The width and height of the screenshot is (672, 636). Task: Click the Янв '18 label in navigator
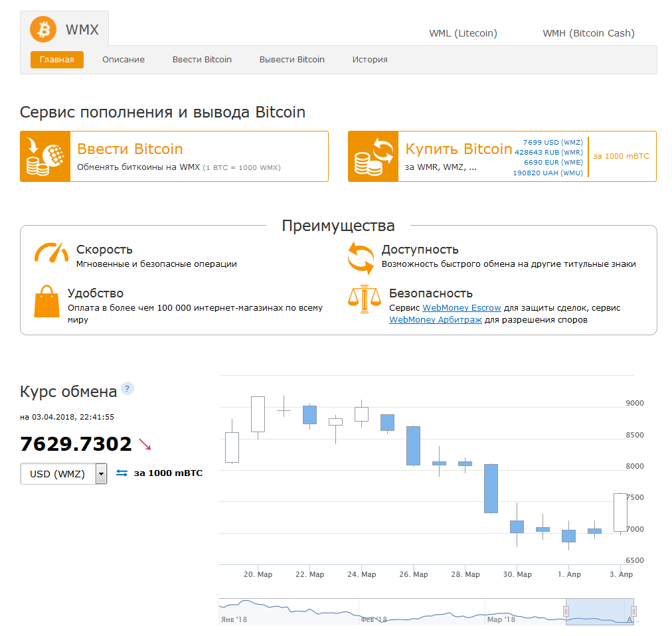pyautogui.click(x=234, y=619)
